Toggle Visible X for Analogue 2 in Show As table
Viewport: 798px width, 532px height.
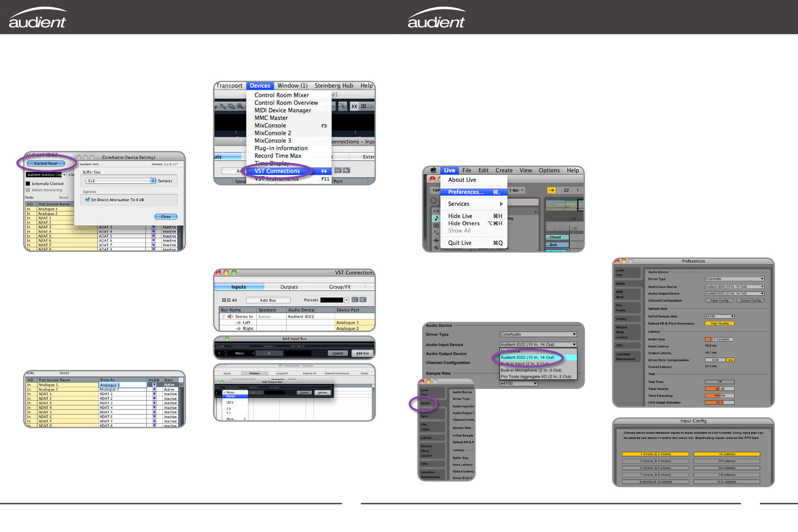(x=154, y=389)
